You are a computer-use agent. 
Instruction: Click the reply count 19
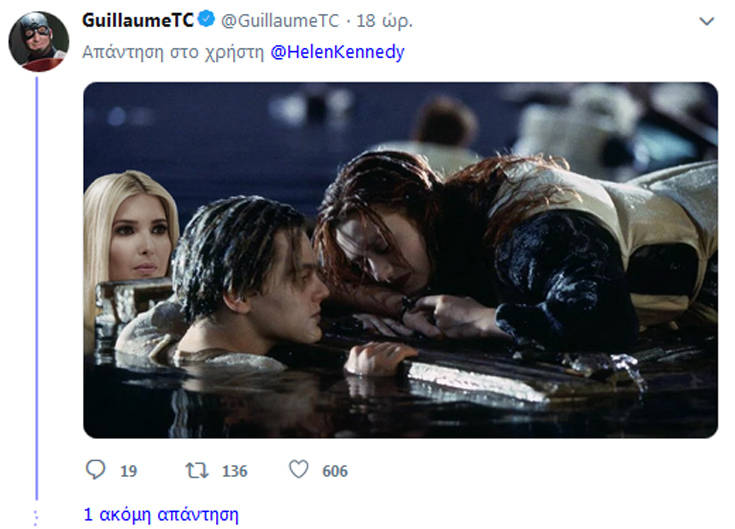point(128,470)
